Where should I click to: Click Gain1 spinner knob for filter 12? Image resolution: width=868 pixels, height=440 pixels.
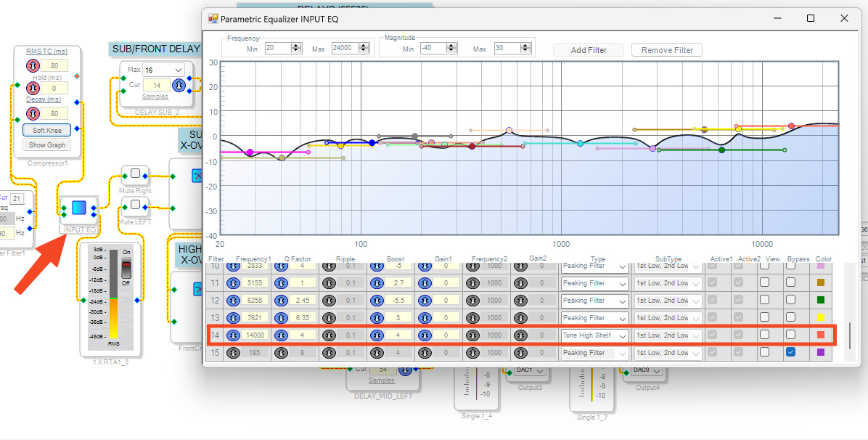click(x=425, y=301)
